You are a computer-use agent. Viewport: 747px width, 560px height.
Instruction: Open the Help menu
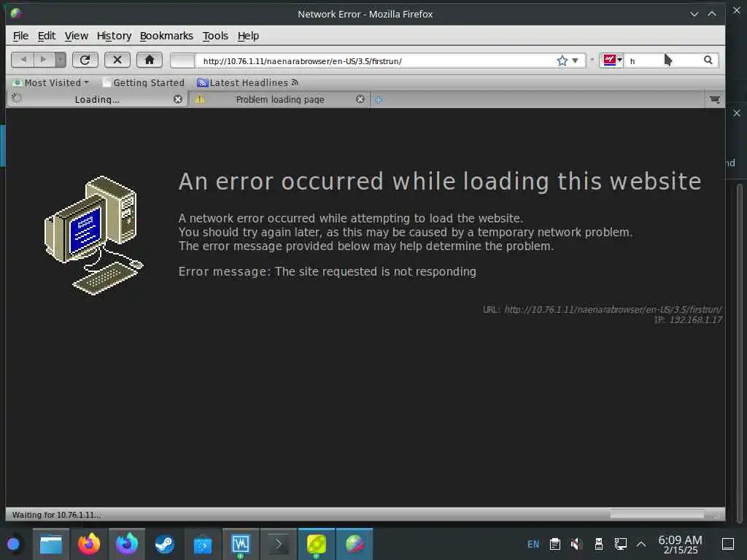click(x=248, y=36)
